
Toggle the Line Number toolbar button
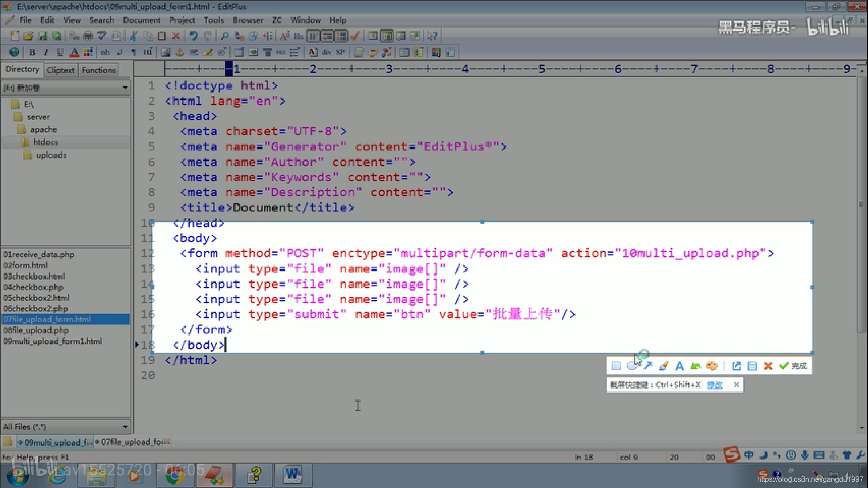pos(341,36)
